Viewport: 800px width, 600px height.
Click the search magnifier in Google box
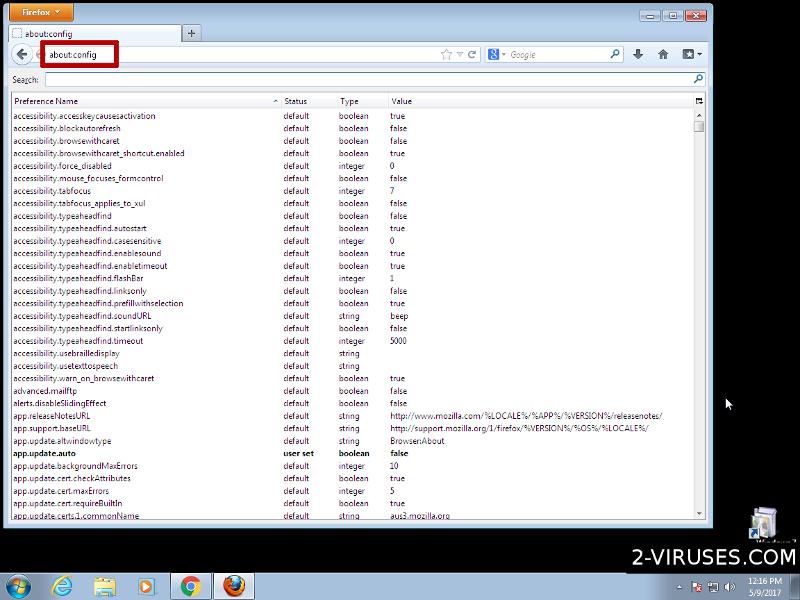[x=615, y=55]
